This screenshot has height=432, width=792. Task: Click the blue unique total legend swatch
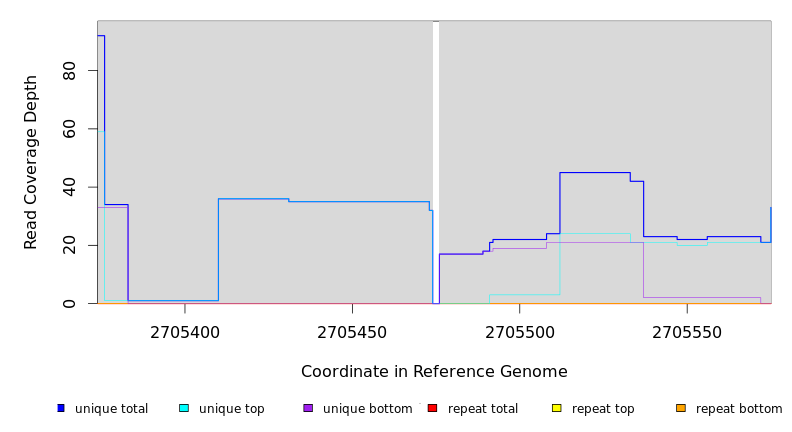click(x=61, y=408)
